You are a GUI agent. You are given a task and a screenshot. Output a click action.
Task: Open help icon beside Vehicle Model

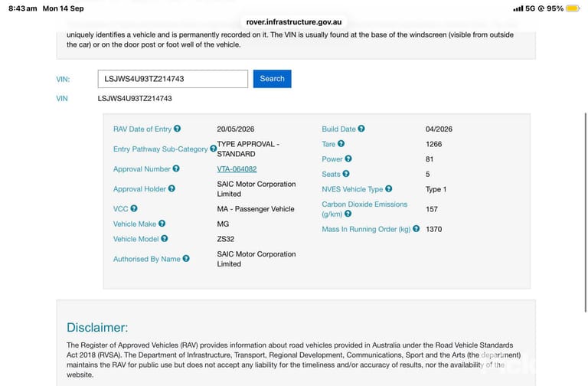165,239
